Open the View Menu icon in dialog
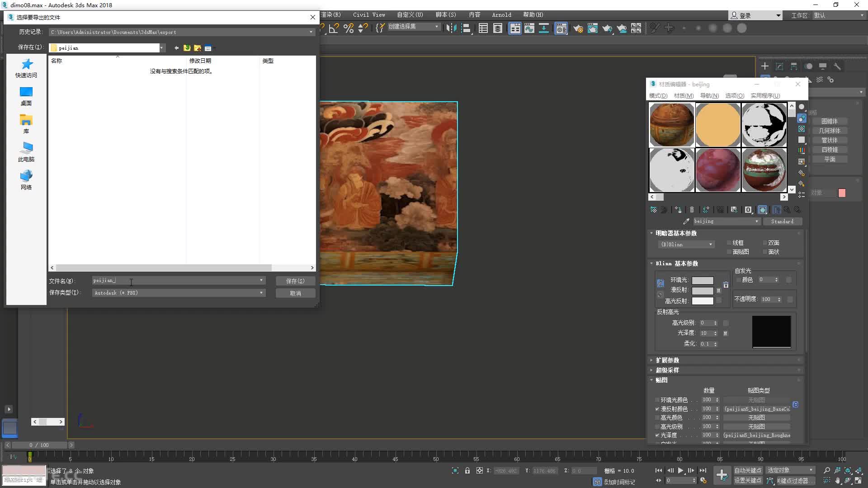 tap(208, 48)
